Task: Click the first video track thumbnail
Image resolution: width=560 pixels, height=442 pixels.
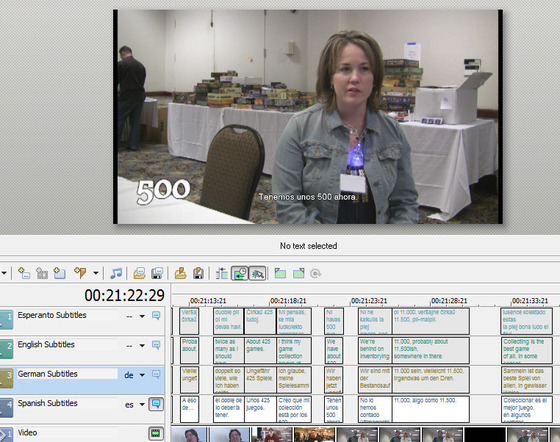Action: 189,435
